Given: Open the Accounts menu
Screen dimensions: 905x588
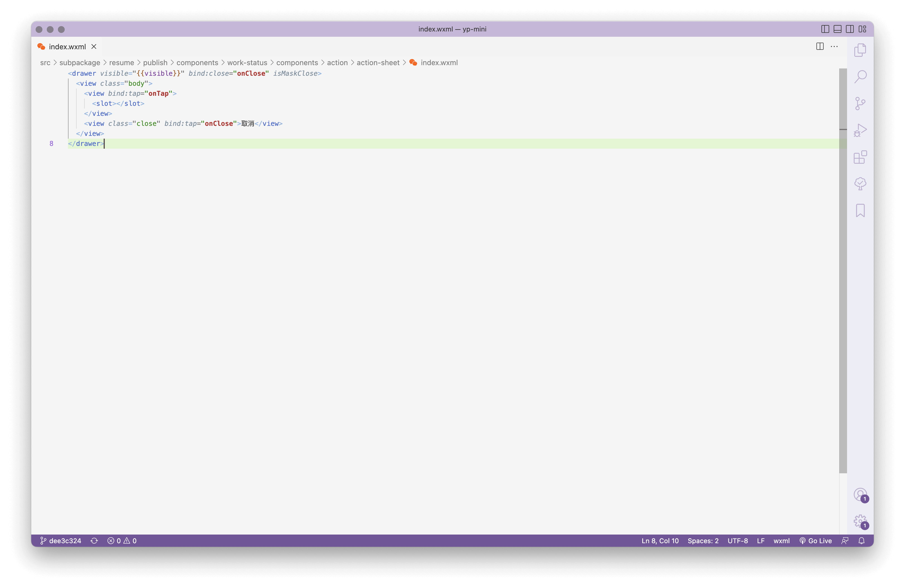Looking at the screenshot, I should point(860,495).
